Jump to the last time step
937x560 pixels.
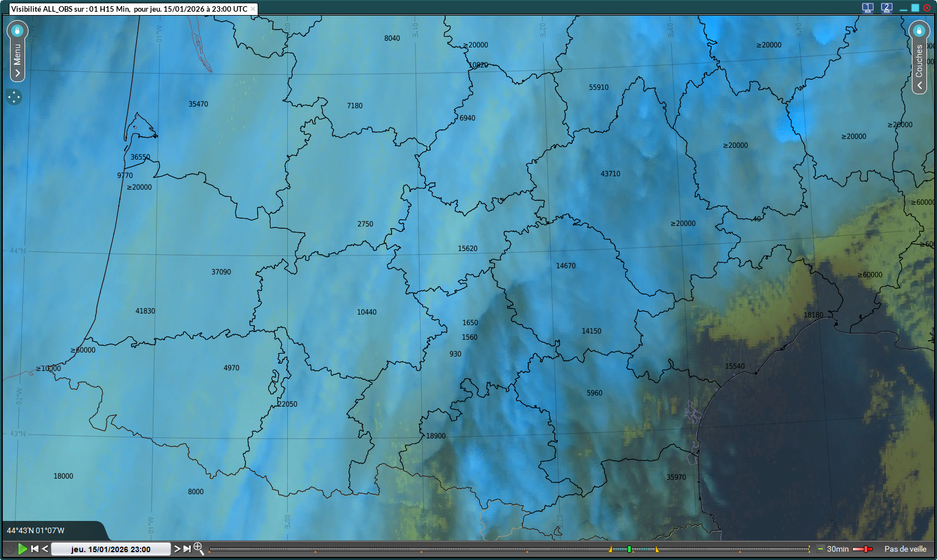click(187, 549)
